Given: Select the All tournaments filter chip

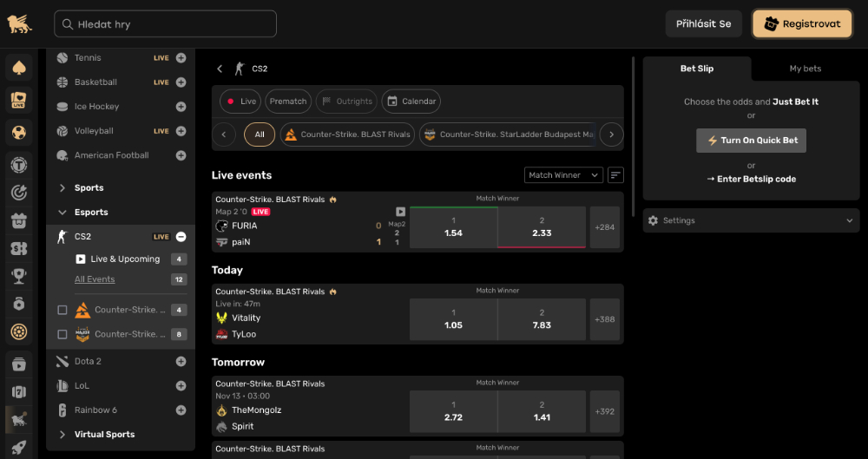Looking at the screenshot, I should 260,134.
